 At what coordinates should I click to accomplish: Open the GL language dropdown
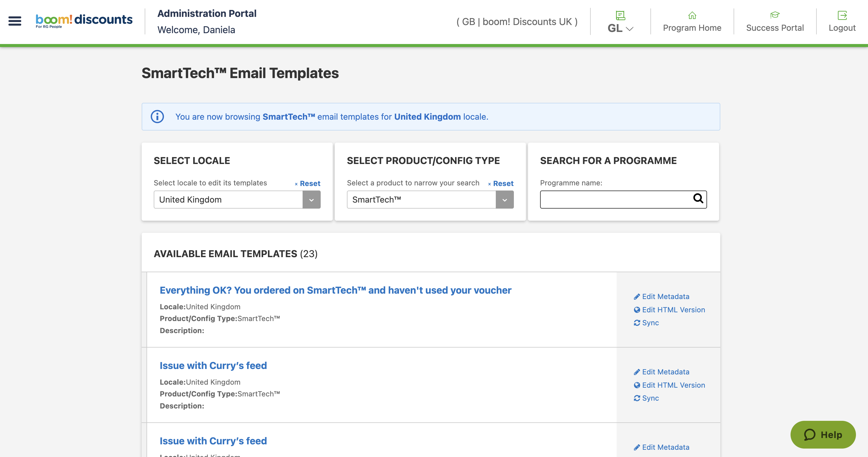point(620,28)
